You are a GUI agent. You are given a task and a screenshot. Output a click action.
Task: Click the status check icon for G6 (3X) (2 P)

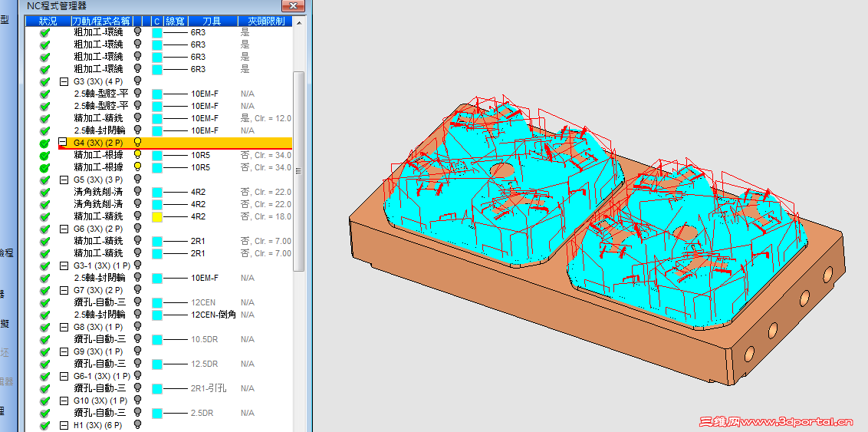tap(44, 229)
